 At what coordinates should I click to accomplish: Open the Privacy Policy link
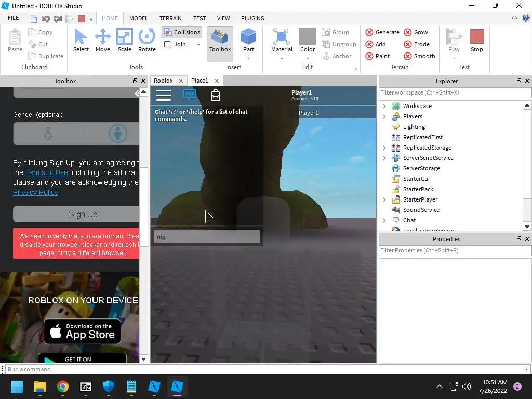[x=36, y=192]
